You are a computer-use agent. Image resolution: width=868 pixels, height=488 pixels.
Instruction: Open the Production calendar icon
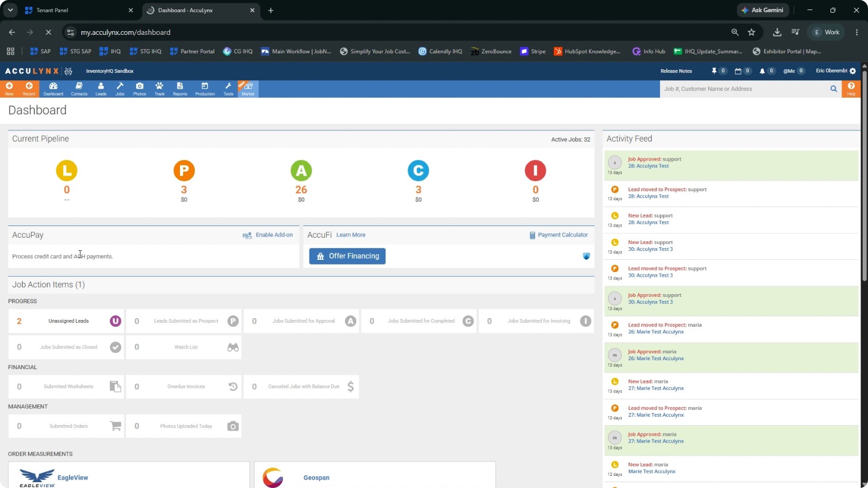click(x=205, y=89)
